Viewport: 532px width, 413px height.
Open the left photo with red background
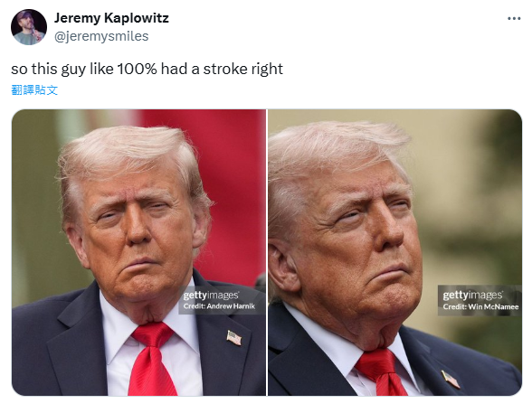[x=138, y=252]
